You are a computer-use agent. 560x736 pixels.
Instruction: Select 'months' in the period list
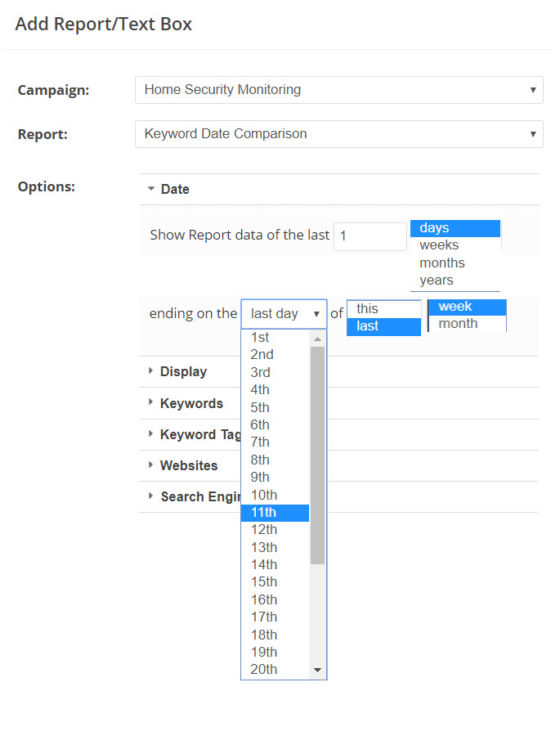pyautogui.click(x=442, y=263)
